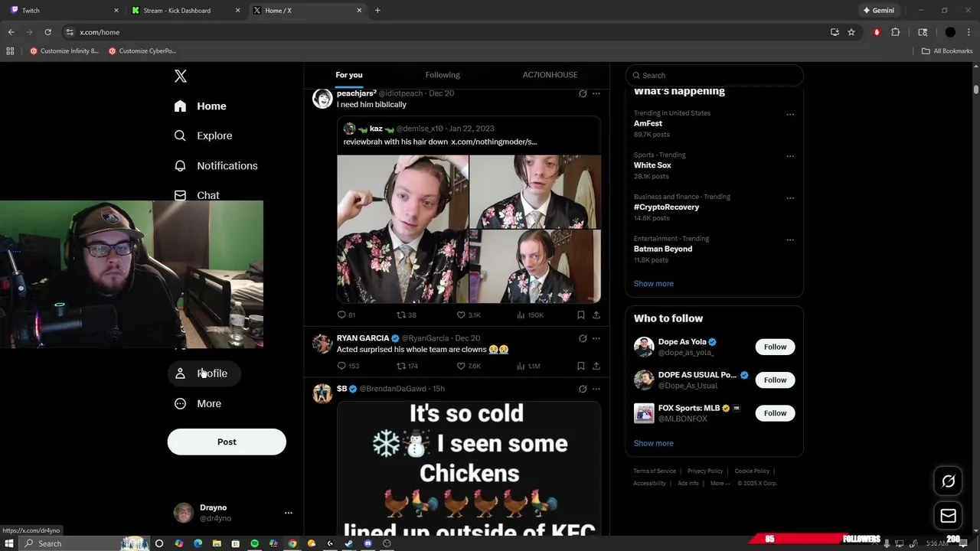
Task: Share the RYAN GARCIA post
Action: (596, 366)
